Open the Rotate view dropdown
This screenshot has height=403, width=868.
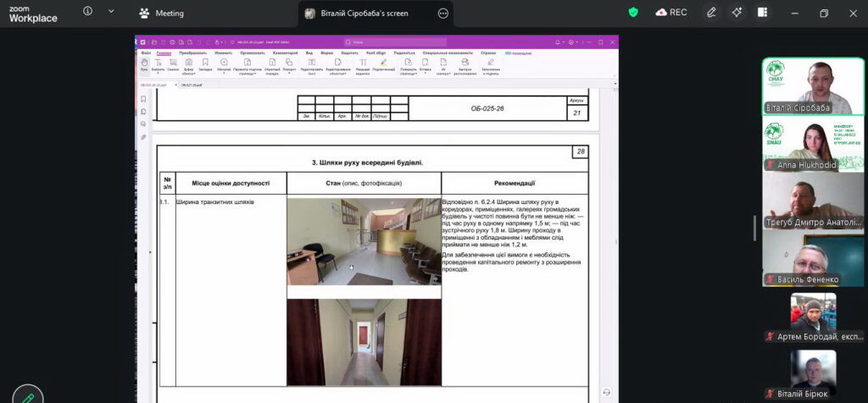click(x=289, y=65)
